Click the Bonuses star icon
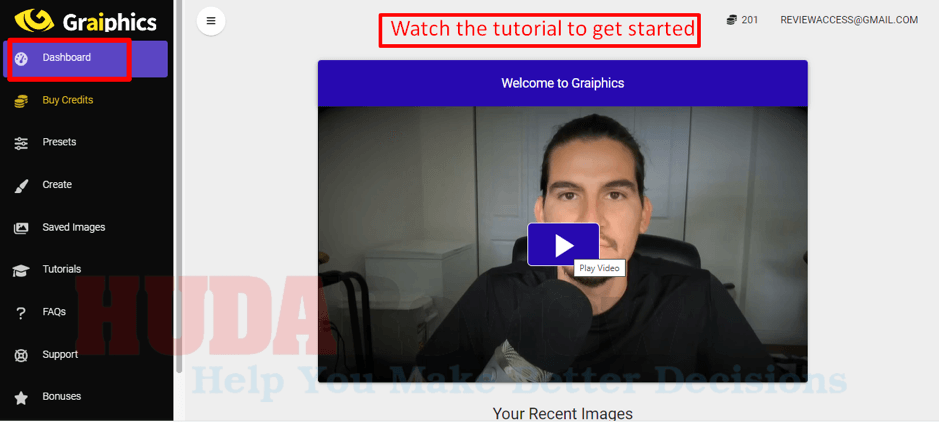939x422 pixels. pyautogui.click(x=21, y=397)
